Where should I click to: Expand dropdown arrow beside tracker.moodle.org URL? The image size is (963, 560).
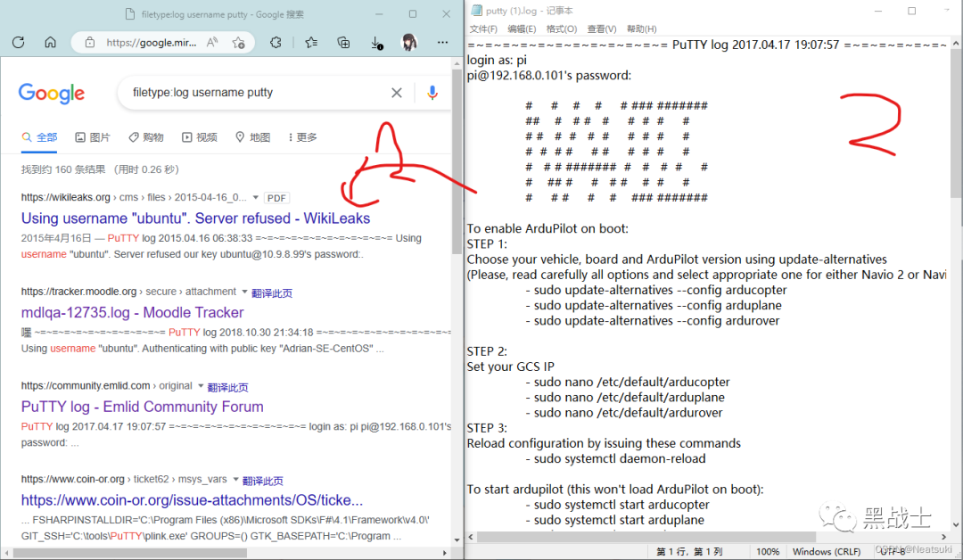tap(244, 292)
